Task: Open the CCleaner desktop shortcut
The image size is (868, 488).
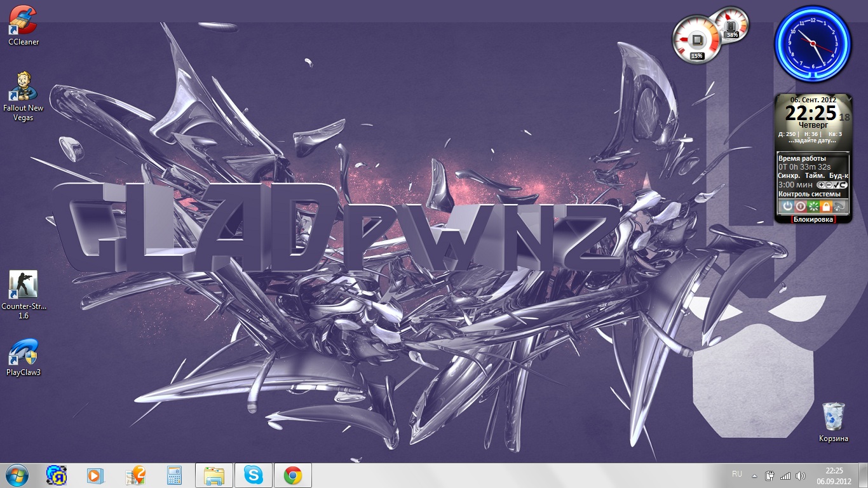Action: 24,21
